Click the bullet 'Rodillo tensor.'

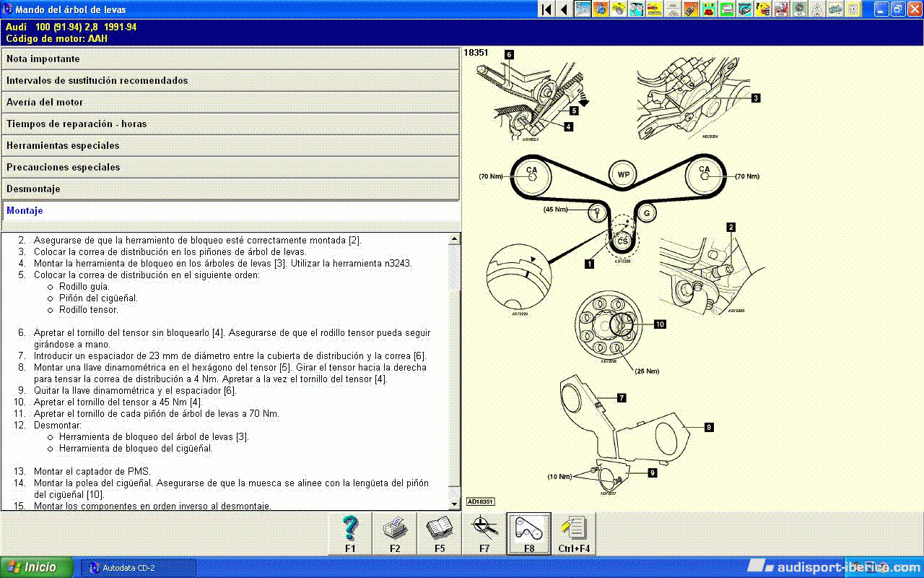coord(89,310)
